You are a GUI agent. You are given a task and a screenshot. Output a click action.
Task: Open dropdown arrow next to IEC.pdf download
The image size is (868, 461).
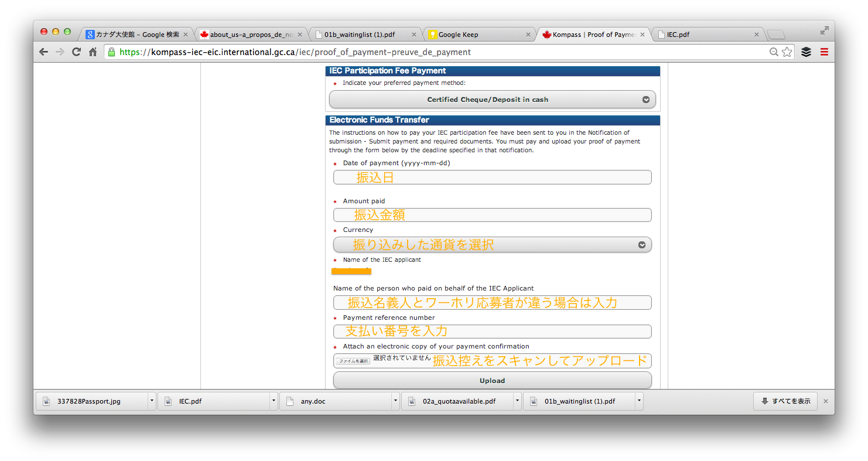(274, 401)
